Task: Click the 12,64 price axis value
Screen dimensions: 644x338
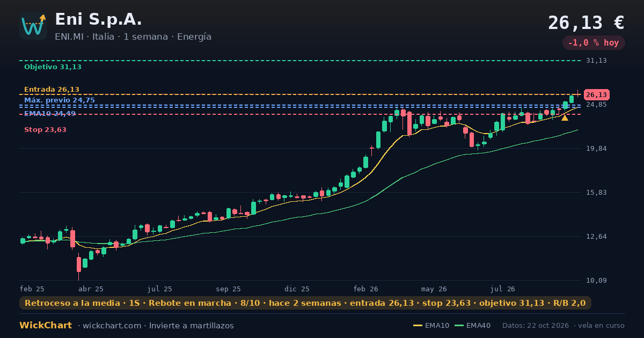Action: [x=596, y=236]
